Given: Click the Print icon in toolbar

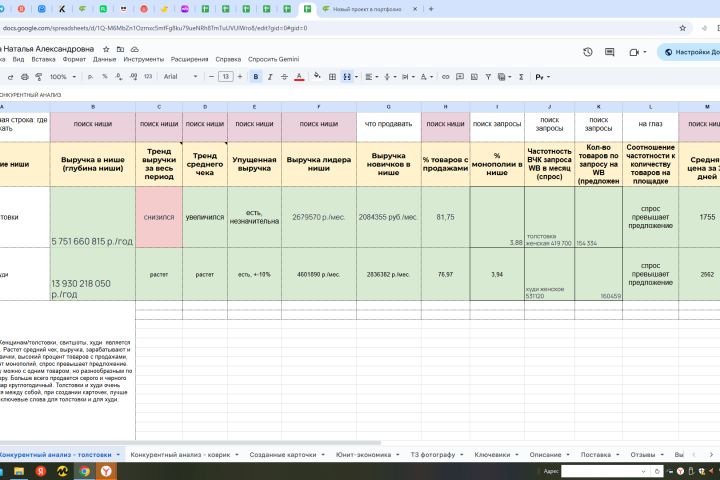Looking at the screenshot, I should pos(25,77).
